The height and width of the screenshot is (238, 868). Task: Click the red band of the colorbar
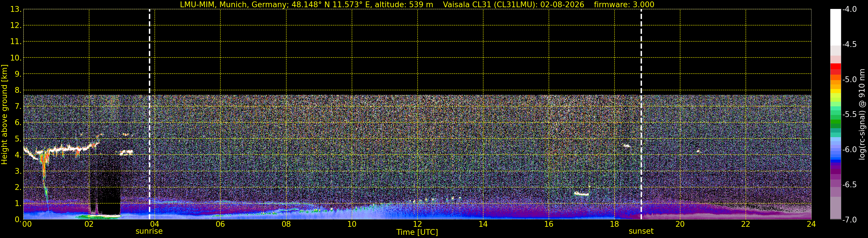tap(836, 69)
